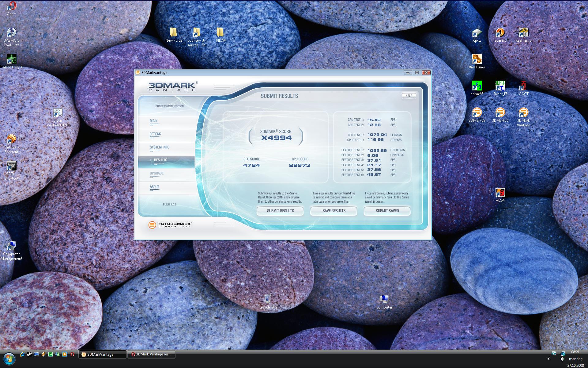
Task: Open the clock showing 08:21
Action: click(x=575, y=352)
